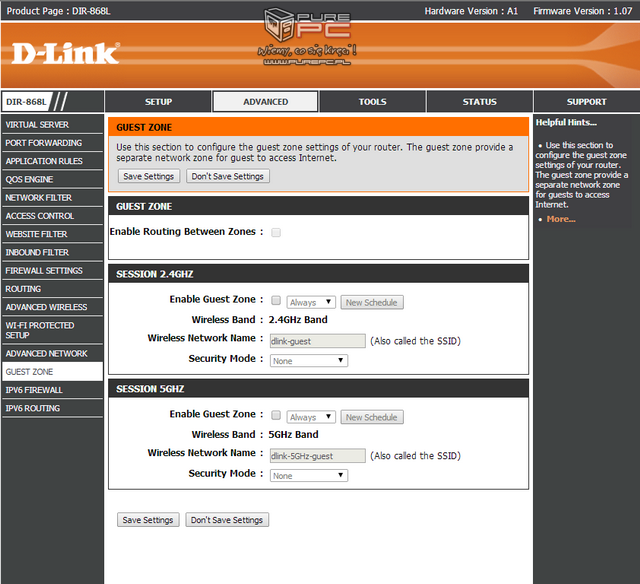Open Advanced Wireless settings
Viewport: 640px width, 584px height.
[52, 307]
